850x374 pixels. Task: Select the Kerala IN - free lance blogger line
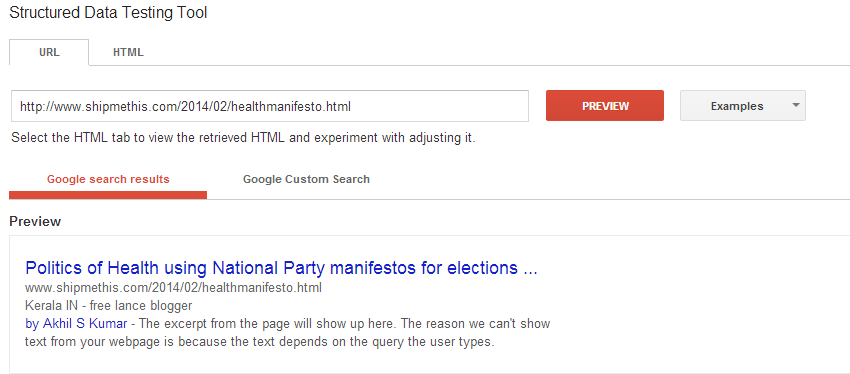click(108, 306)
